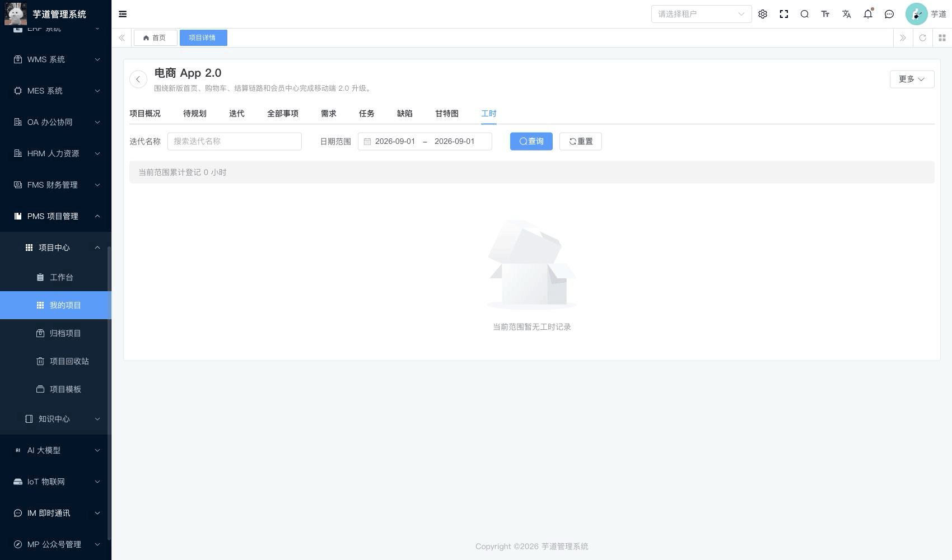
Task: Open 归档项目 in sidebar
Action: pos(55,333)
